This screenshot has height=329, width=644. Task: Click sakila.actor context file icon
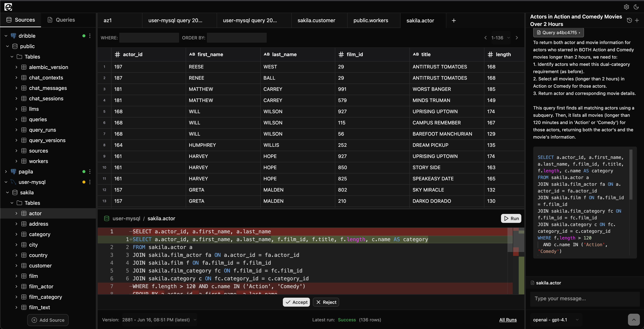pos(533,283)
